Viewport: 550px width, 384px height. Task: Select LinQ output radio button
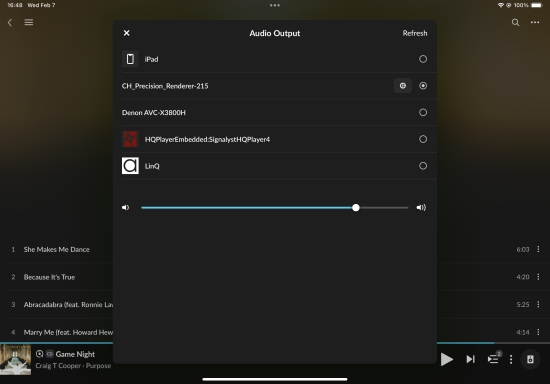423,166
